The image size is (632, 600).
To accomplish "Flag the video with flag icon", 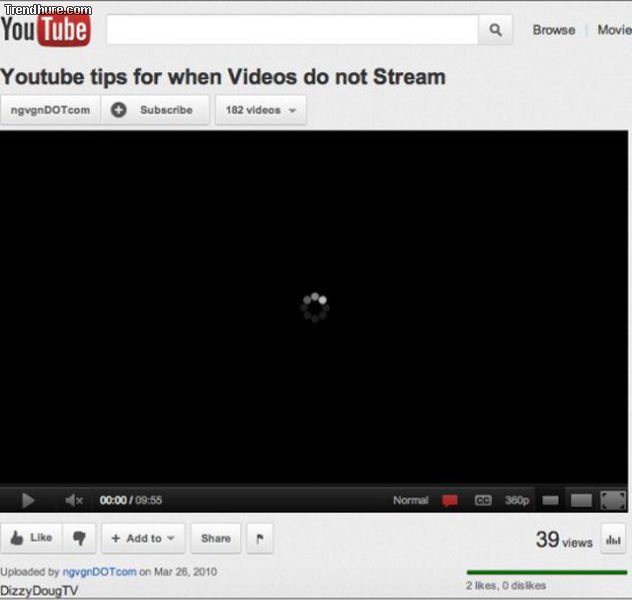I will click(260, 538).
